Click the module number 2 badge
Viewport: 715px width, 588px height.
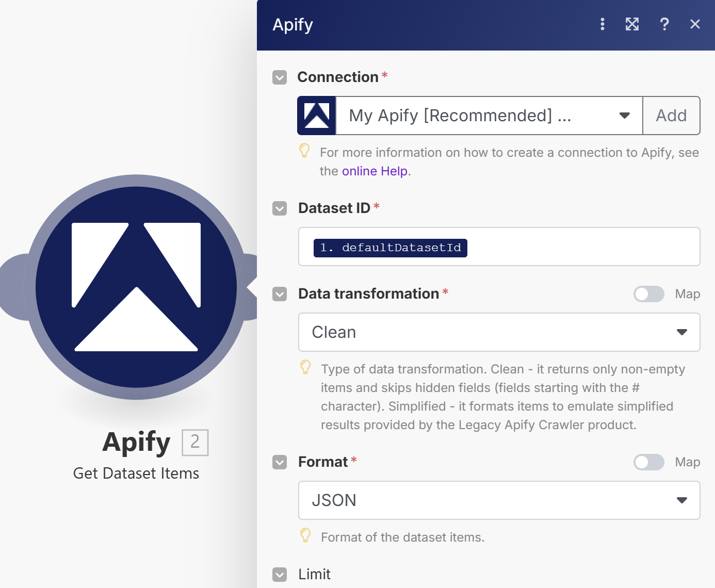(195, 443)
